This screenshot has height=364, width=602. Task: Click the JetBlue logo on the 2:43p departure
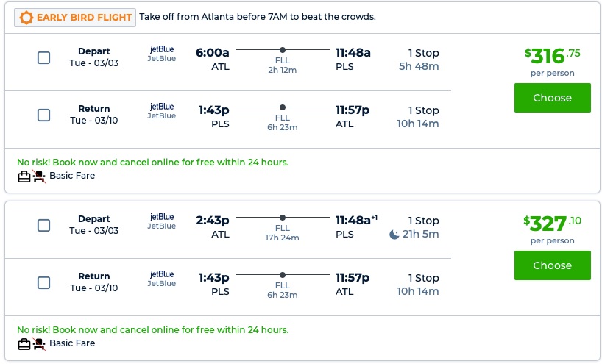162,216
